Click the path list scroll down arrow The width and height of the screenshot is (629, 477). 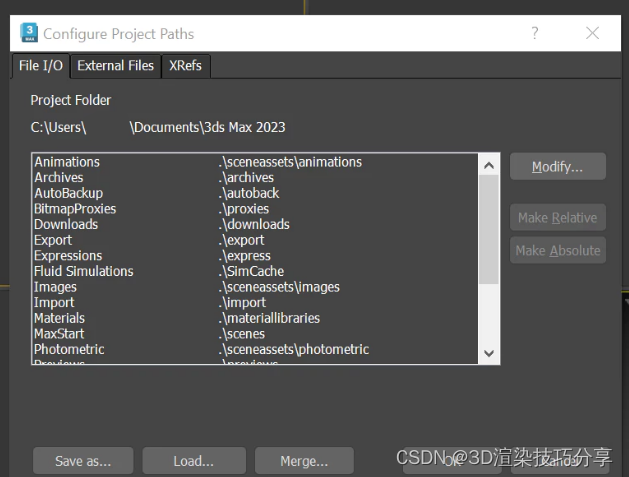tap(489, 353)
